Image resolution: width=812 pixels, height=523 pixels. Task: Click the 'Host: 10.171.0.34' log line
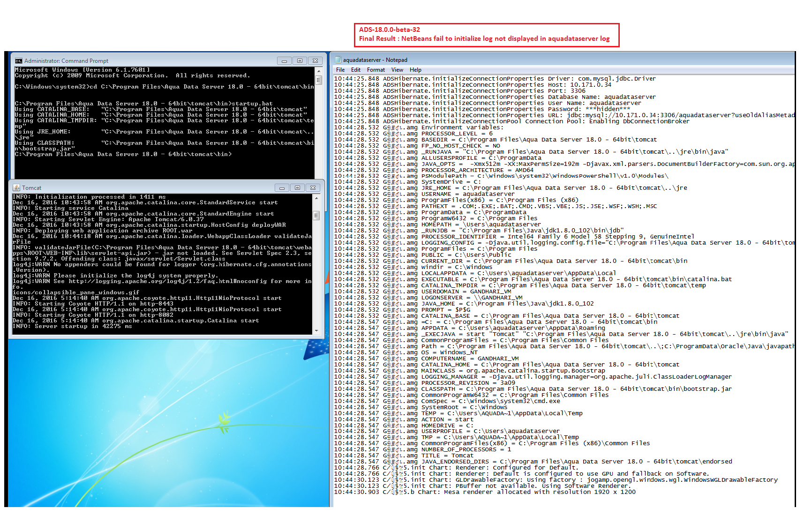point(473,85)
